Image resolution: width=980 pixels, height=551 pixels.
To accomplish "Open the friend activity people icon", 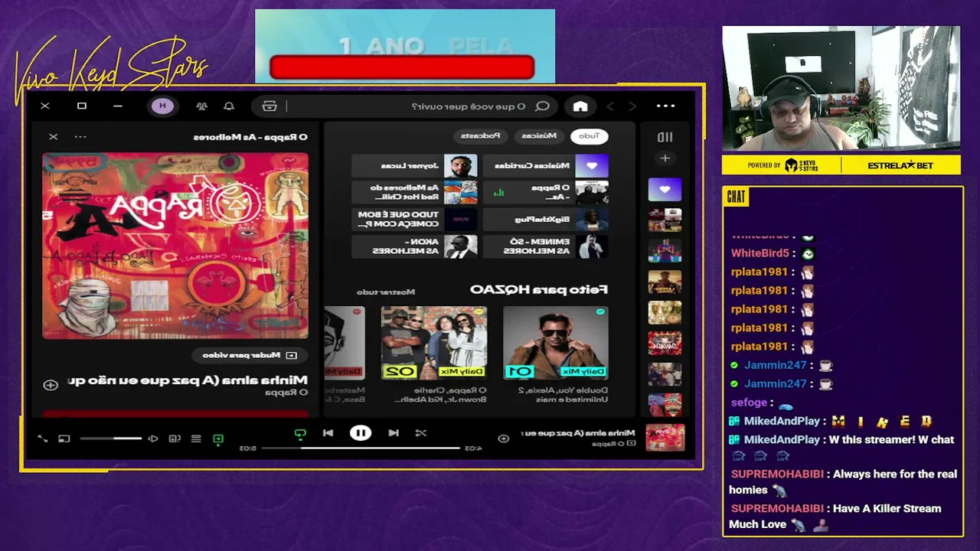I will (x=201, y=106).
